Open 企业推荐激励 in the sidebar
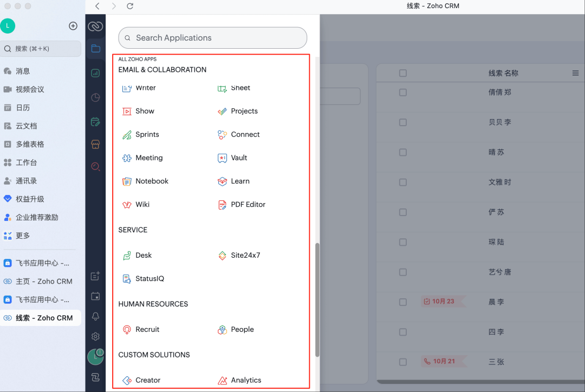 click(x=41, y=218)
